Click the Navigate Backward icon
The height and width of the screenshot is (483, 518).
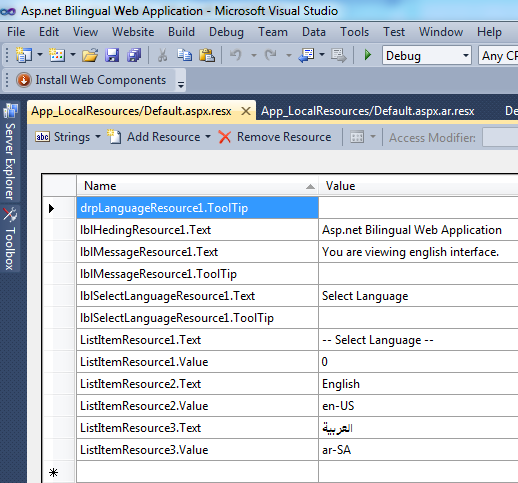[306, 55]
